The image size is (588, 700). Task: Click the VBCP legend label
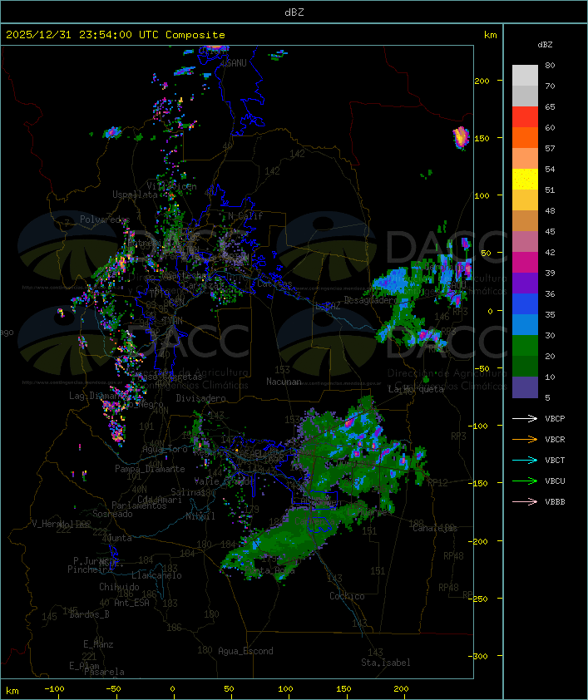coord(555,419)
